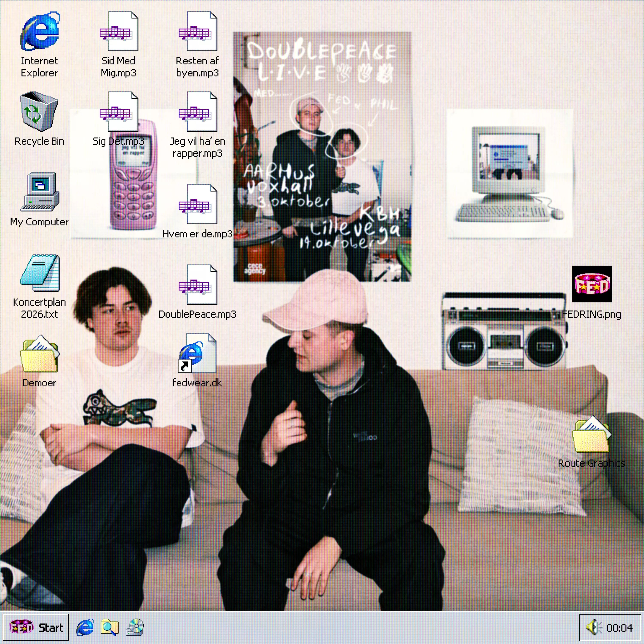Select the FEDRING.png image file

(x=592, y=284)
